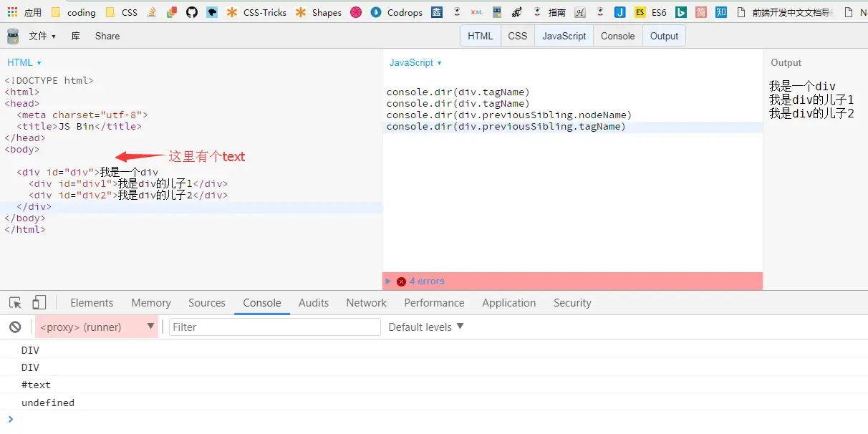
Task: Switch to the Memory tab
Action: pos(151,303)
